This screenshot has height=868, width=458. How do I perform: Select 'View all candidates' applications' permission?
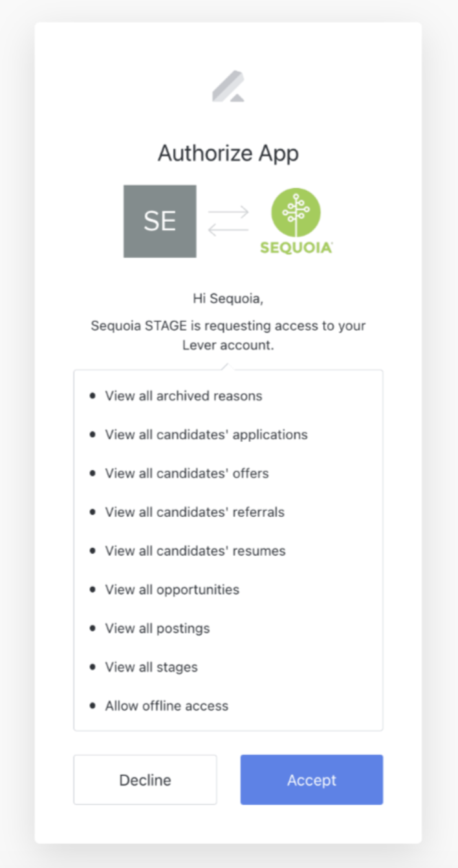[x=206, y=435]
